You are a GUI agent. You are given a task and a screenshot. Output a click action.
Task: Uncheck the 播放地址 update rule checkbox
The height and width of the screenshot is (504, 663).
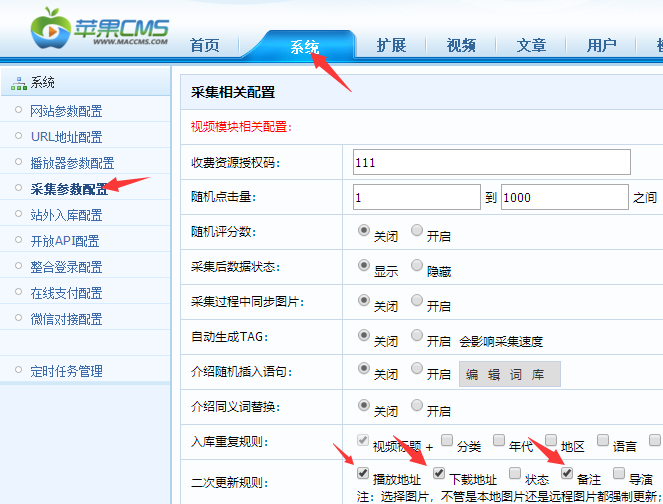[363, 473]
